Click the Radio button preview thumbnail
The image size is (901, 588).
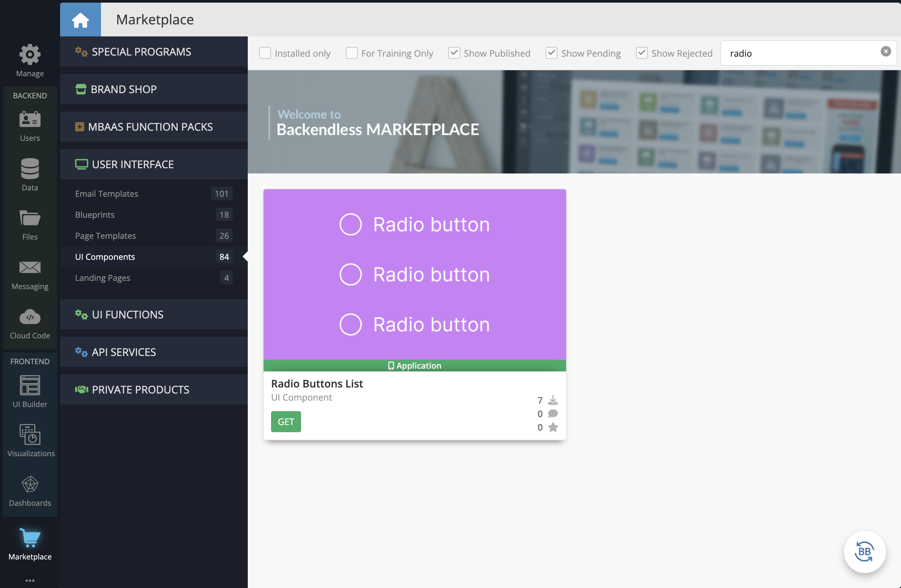click(x=415, y=274)
